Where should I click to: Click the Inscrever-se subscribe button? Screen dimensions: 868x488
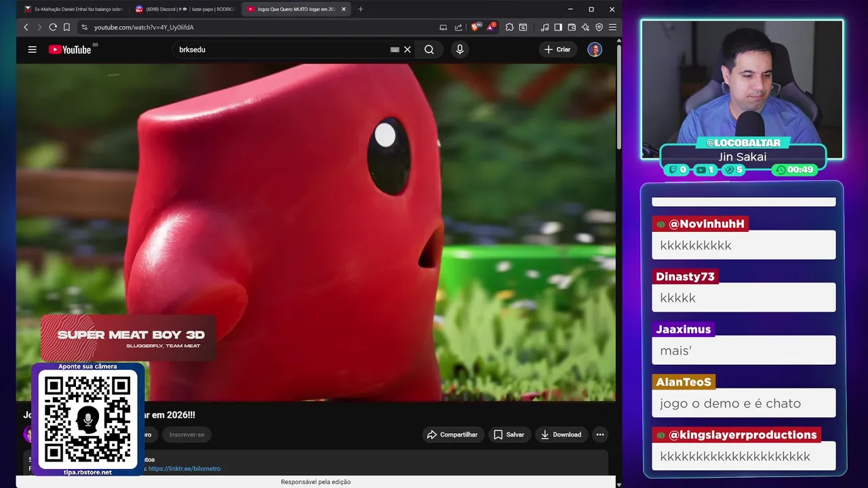(186, 434)
